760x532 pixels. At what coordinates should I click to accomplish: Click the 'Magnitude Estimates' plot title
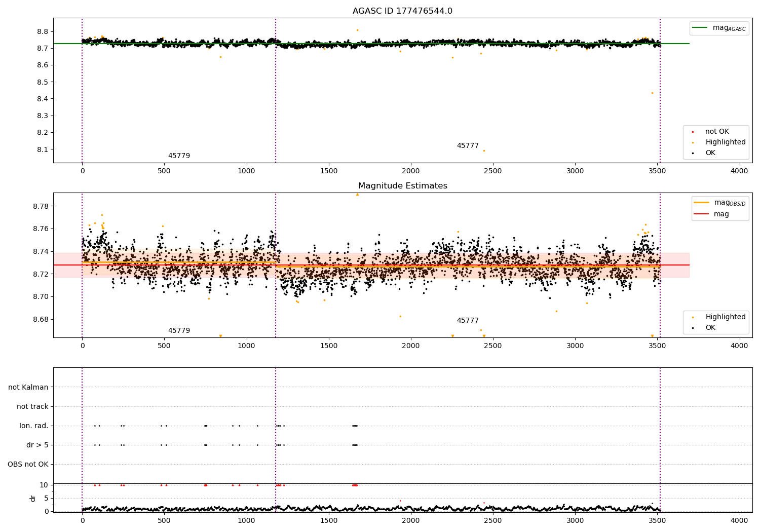click(x=403, y=186)
